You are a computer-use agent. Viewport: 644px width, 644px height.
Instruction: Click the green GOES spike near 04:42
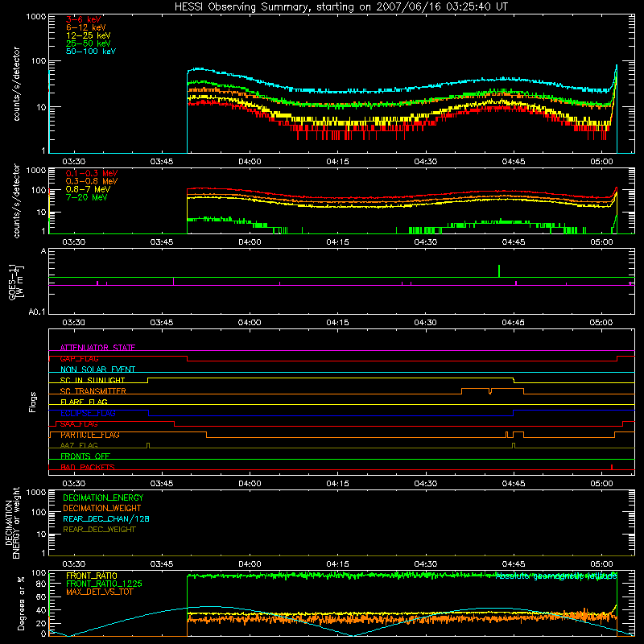click(499, 271)
